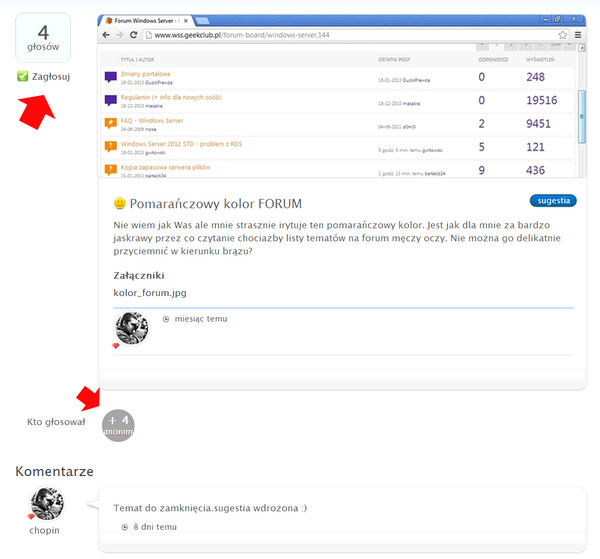Click the miesiąc temu timestamp
The width and height of the screenshot is (600, 559).
click(201, 319)
